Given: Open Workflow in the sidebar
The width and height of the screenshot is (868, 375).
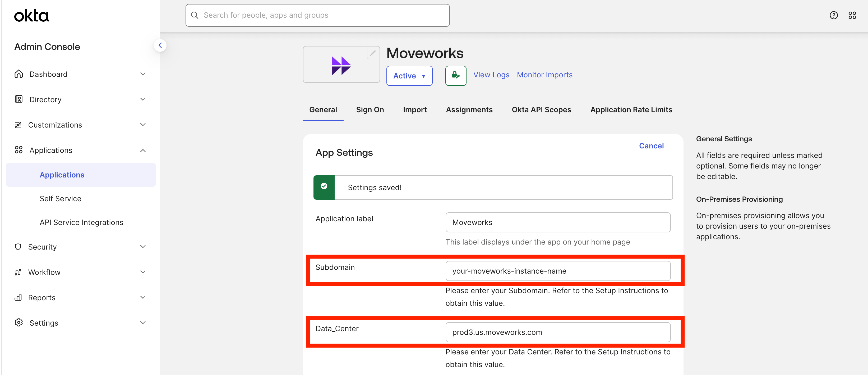Looking at the screenshot, I should pos(44,272).
